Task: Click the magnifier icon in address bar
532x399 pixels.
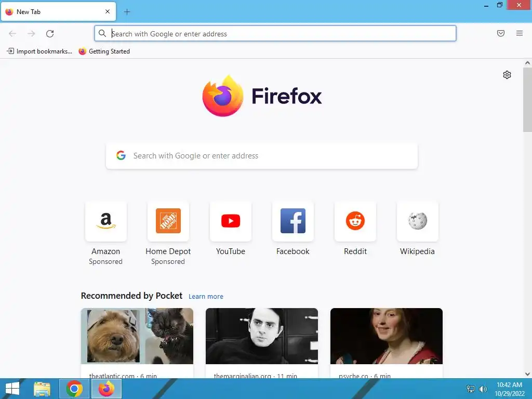Action: pyautogui.click(x=102, y=33)
